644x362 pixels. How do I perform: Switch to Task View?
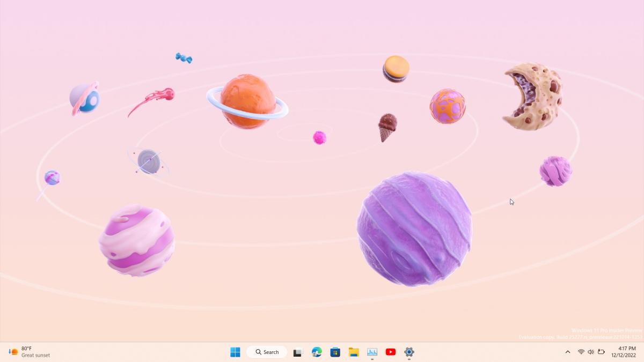(x=298, y=352)
